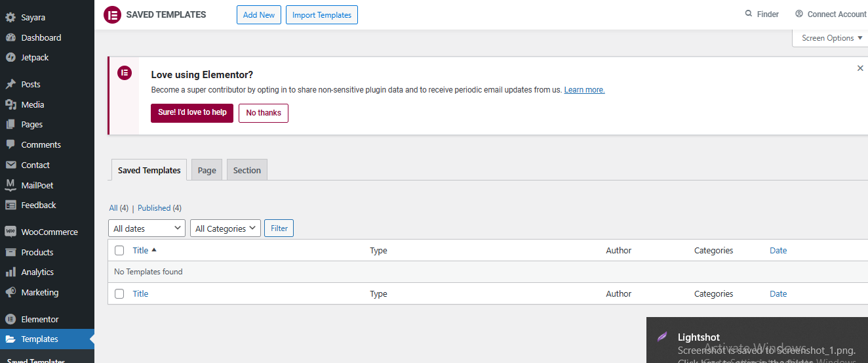Click the Date link in table footer
This screenshot has width=868, height=363.
pos(778,293)
